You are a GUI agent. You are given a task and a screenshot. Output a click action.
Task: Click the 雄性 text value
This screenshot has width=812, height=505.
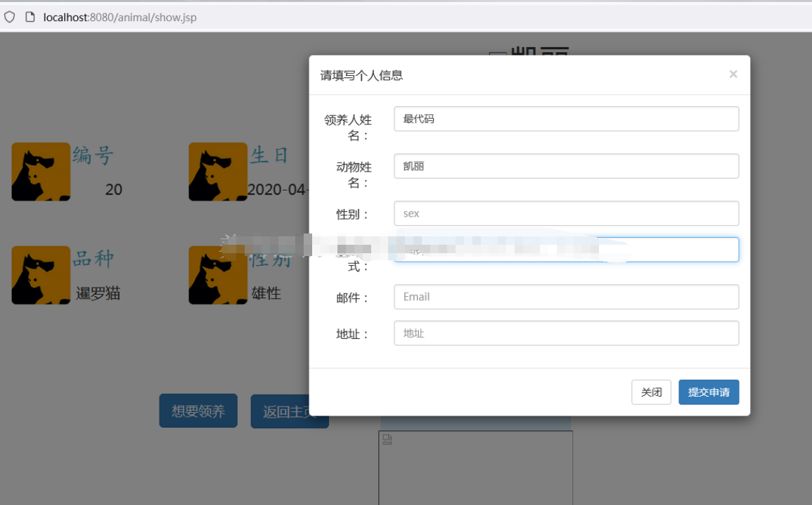tap(266, 294)
